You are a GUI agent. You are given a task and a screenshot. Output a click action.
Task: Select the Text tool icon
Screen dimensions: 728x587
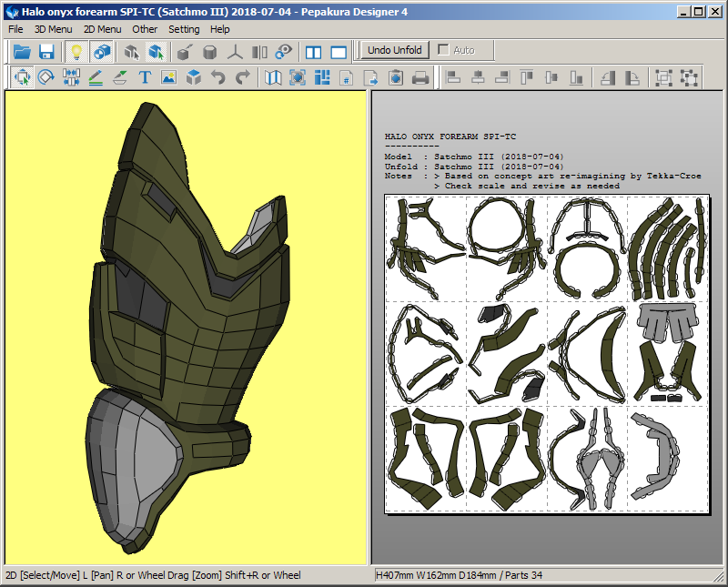[145, 78]
